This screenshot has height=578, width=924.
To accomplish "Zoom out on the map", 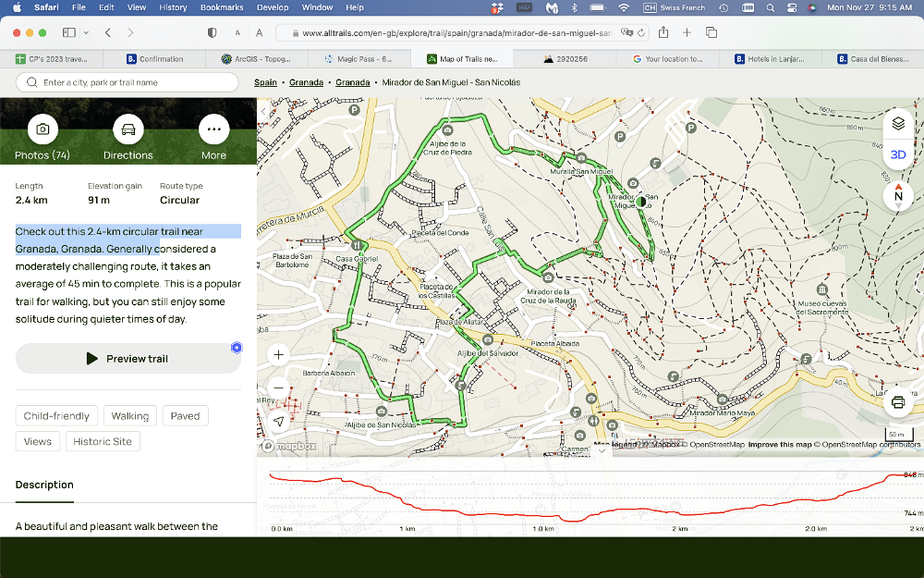I will 279,388.
